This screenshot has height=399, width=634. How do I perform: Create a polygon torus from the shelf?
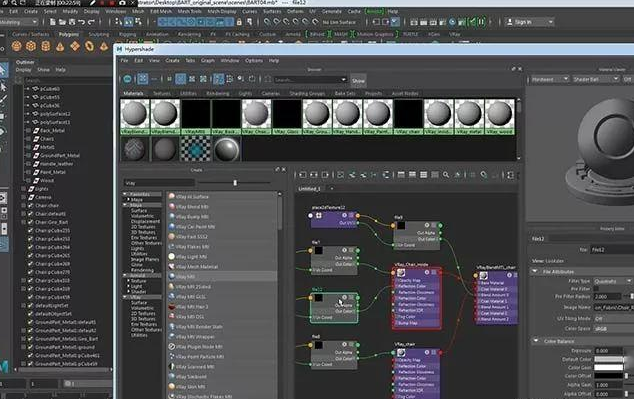[89, 46]
